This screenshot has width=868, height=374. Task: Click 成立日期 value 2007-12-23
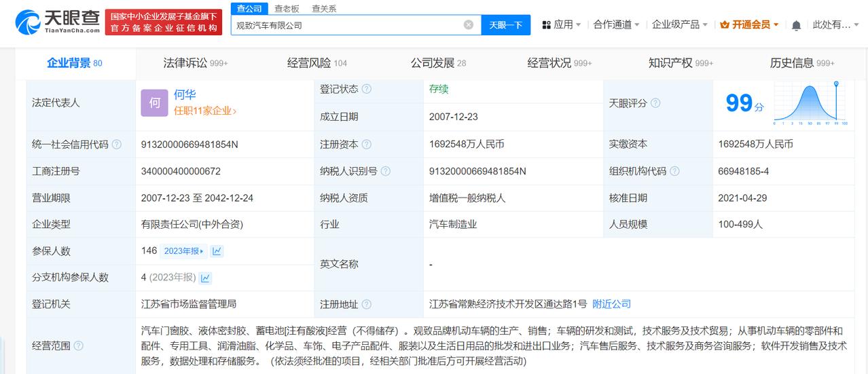[x=454, y=117]
